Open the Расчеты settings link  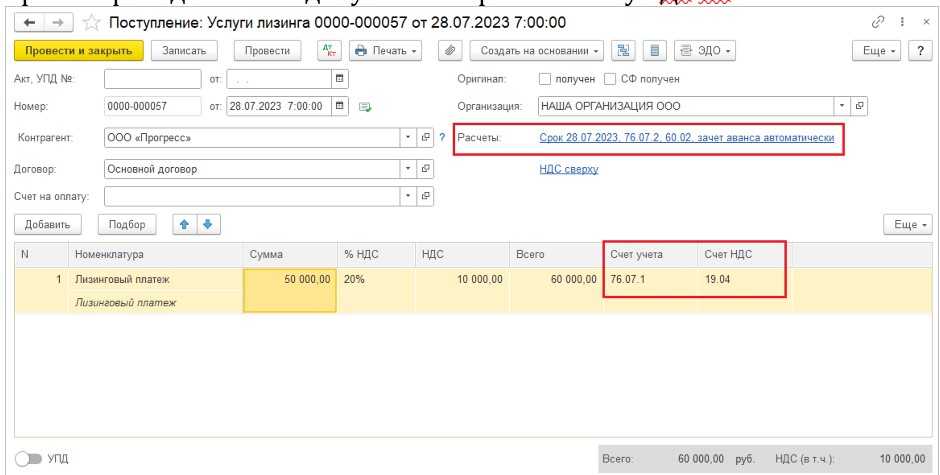(x=686, y=138)
